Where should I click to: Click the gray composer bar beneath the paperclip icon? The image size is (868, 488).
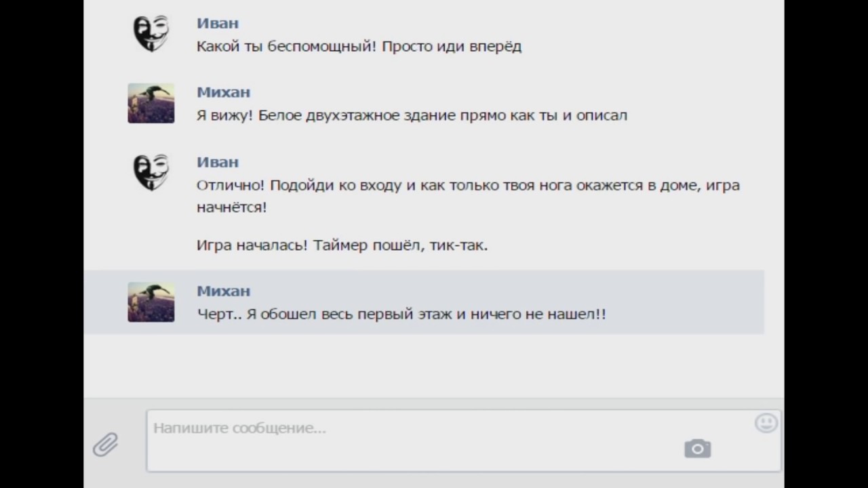coord(106,476)
